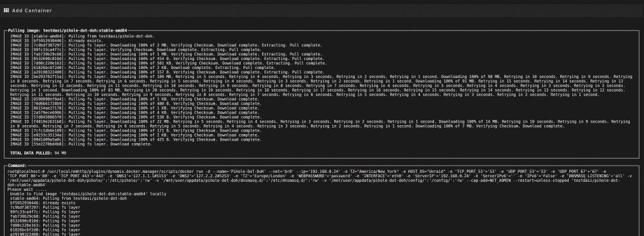The width and height of the screenshot is (644, 236).
Task: Click the IMAGE ID [stable-amd64] line
Action: pos(82,36)
